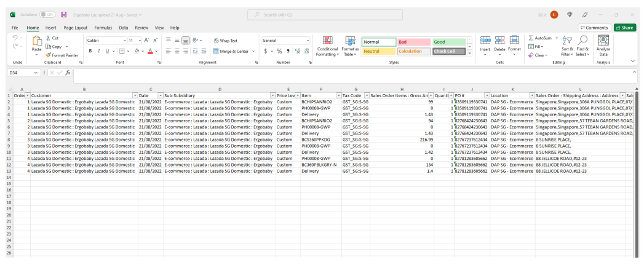Switch to the Data tab
The width and height of the screenshot is (644, 265).
click(x=123, y=28)
